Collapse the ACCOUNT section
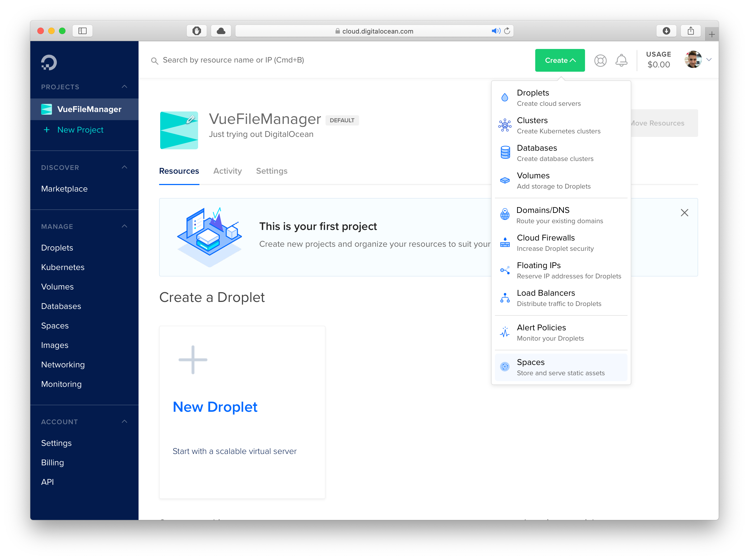The image size is (749, 560). [x=124, y=421]
